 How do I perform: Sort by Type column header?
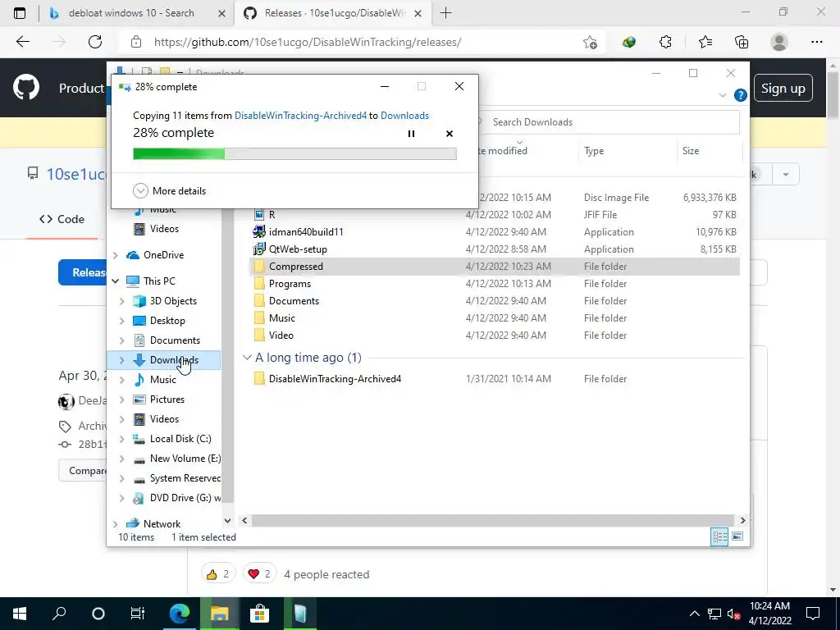coord(594,151)
